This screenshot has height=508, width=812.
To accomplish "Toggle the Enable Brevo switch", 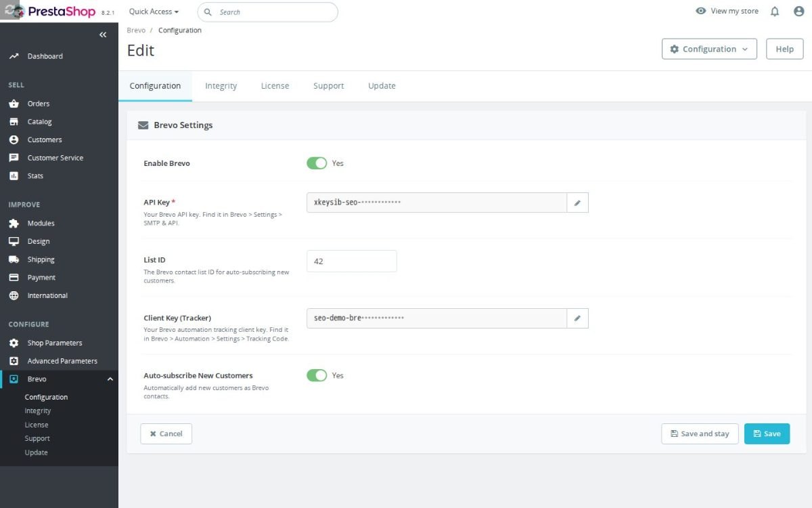I will coord(317,163).
